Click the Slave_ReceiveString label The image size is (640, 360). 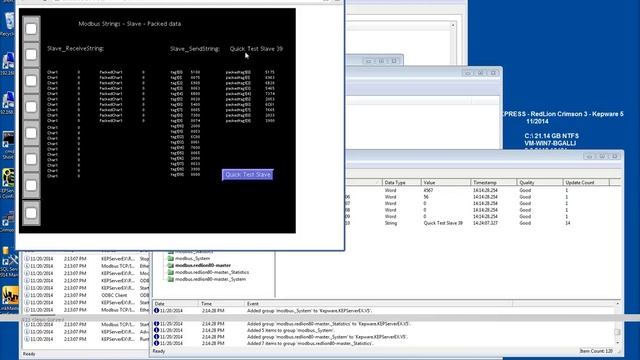pyautogui.click(x=76, y=49)
